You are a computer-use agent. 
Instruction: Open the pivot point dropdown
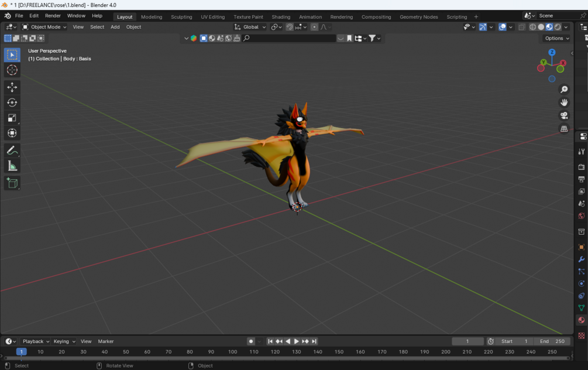[x=276, y=27]
